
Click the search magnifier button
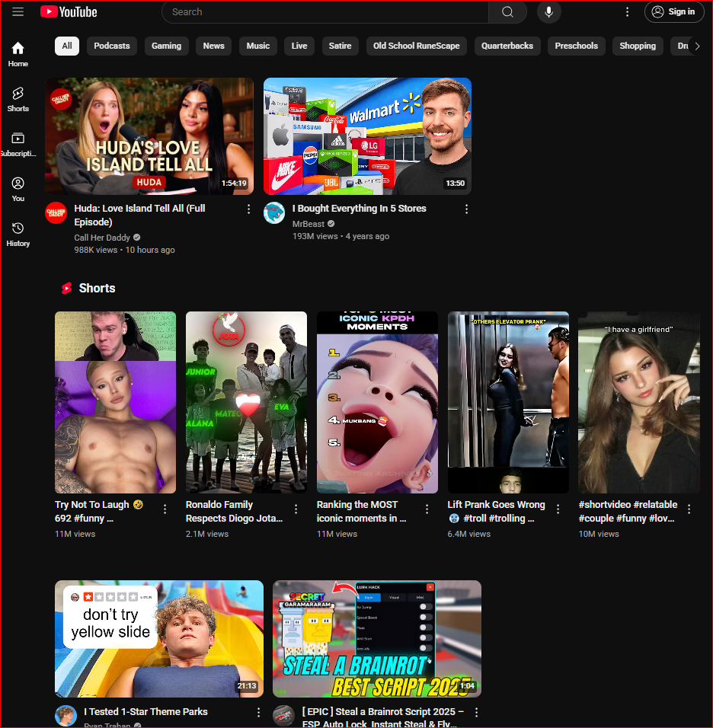coord(507,11)
